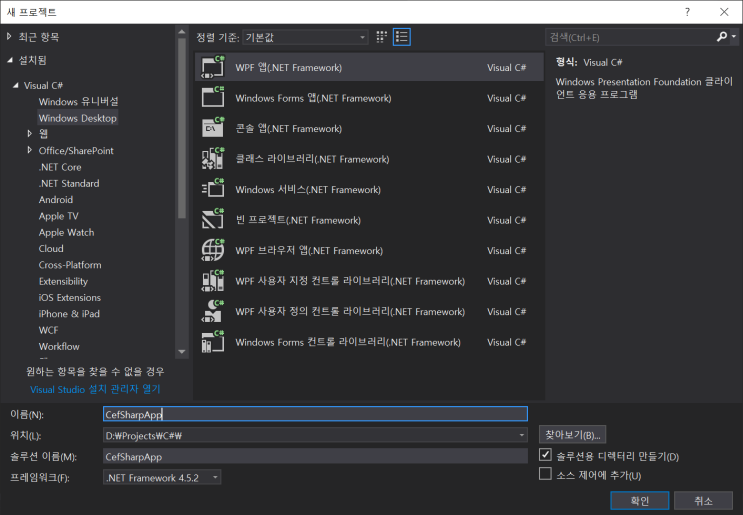Select the Windows Forms 앱 template icon
This screenshot has width=743, height=515.
click(213, 98)
